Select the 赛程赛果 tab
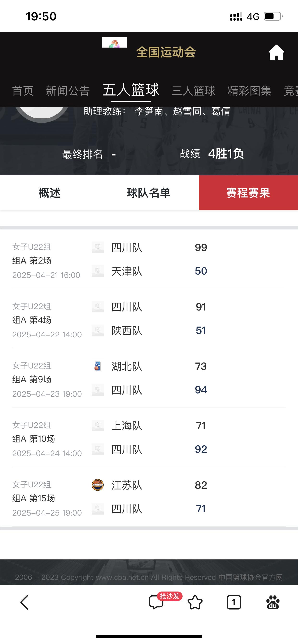 [x=248, y=193]
